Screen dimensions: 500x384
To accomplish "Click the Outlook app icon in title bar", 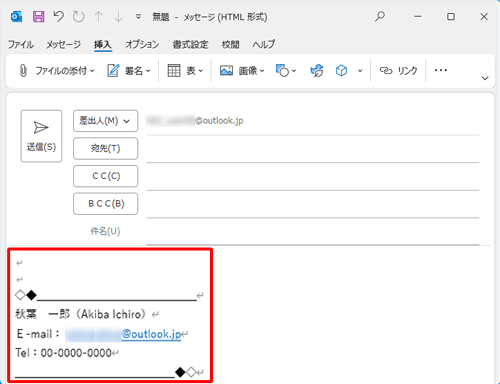I will tap(16, 16).
